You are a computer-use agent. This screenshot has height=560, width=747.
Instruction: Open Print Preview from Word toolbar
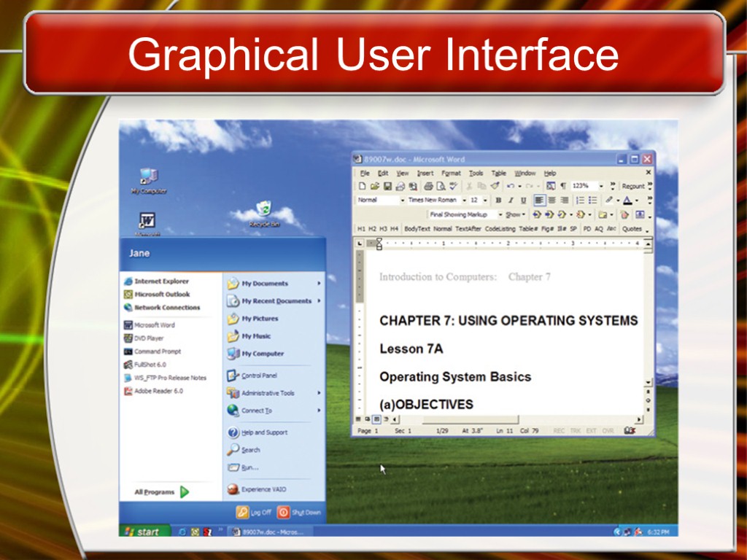(441, 186)
